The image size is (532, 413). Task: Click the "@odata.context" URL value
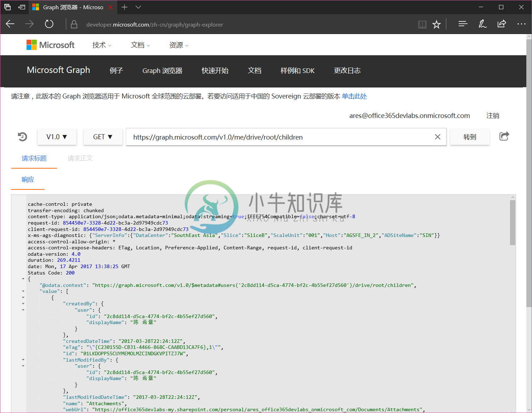(253, 285)
